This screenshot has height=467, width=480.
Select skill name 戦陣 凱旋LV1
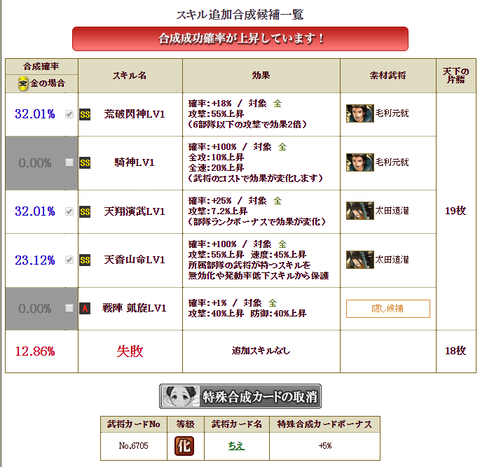pyautogui.click(x=134, y=308)
